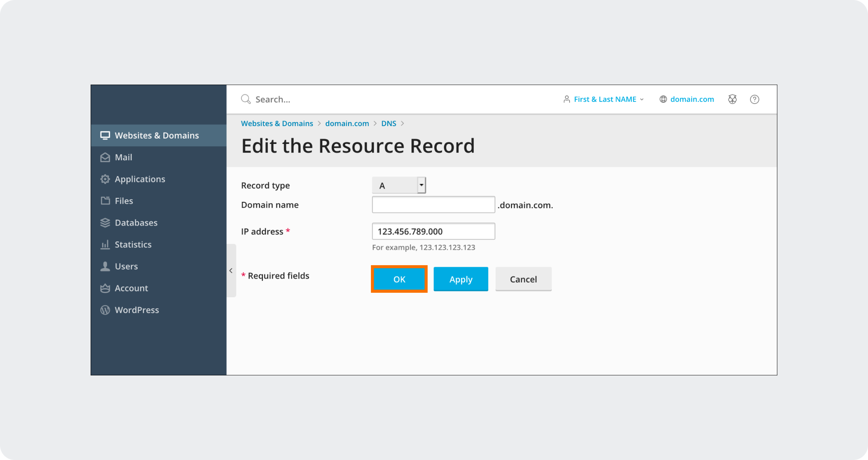The image size is (868, 460).
Task: Click the DNS breadcrumb link
Action: (x=388, y=124)
